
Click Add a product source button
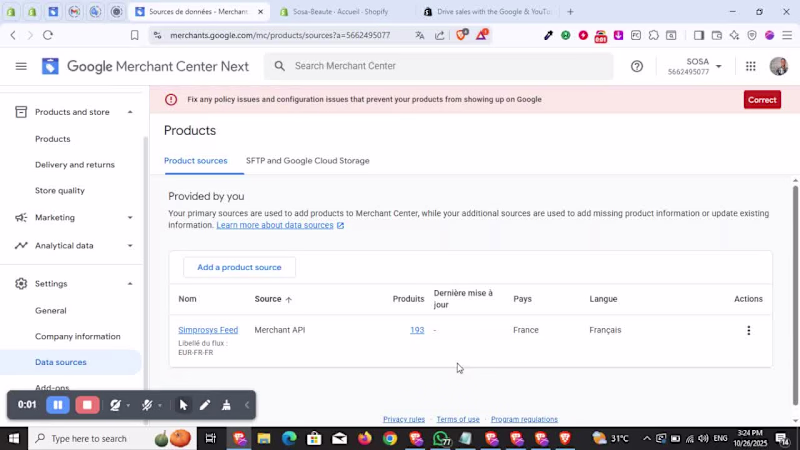tap(239, 267)
